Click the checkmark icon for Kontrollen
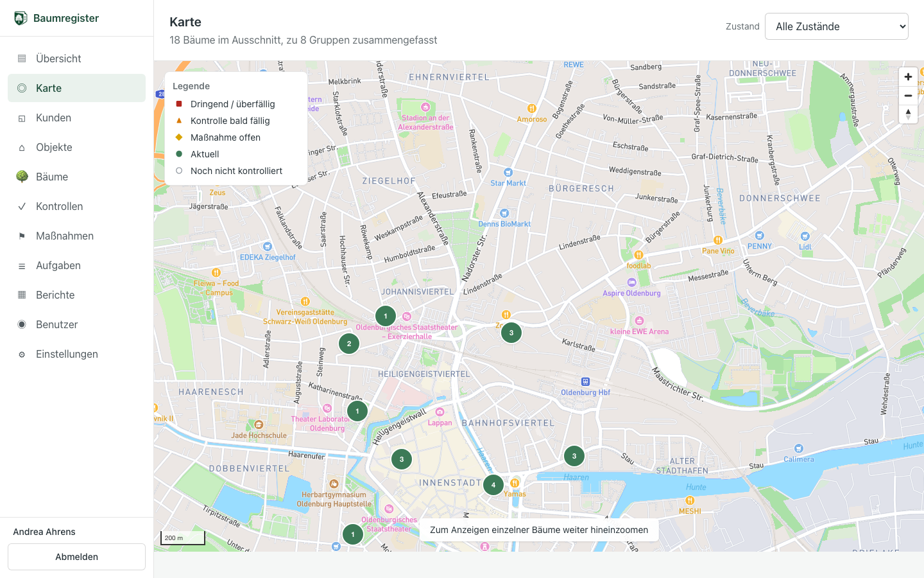This screenshot has width=924, height=578. 22,206
